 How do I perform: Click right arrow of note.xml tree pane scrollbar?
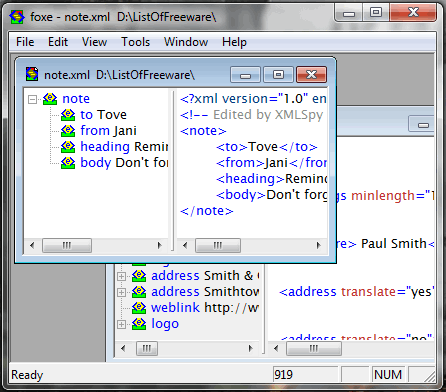coord(159,246)
